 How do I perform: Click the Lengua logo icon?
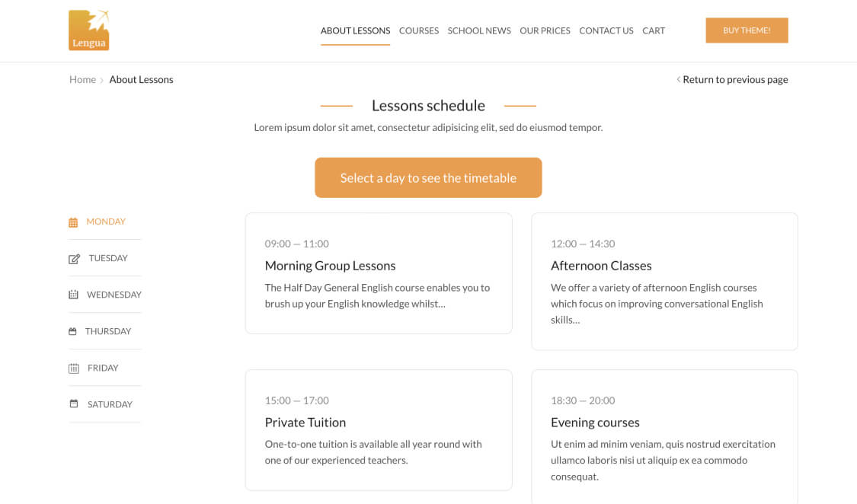pyautogui.click(x=89, y=30)
